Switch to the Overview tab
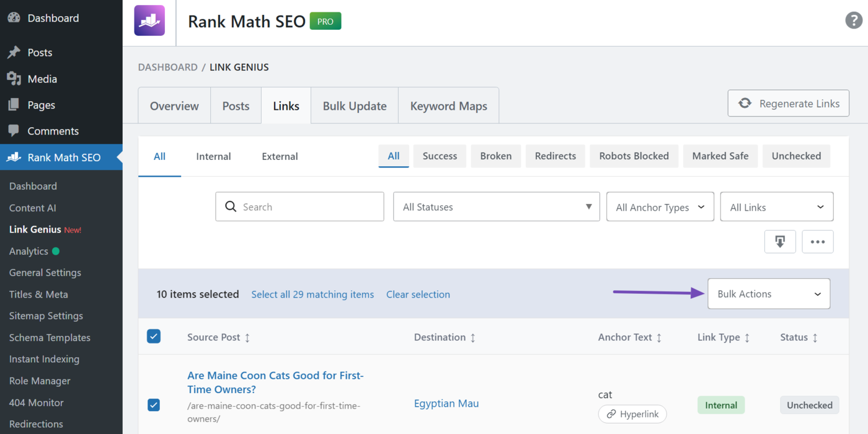 click(174, 106)
